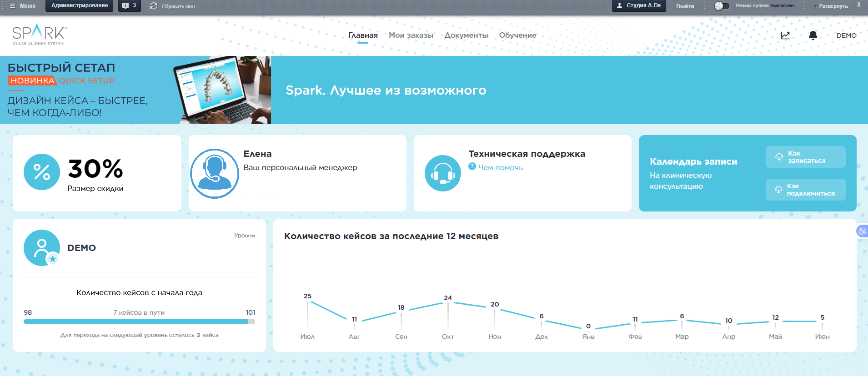Open the statistics chart icon

785,35
